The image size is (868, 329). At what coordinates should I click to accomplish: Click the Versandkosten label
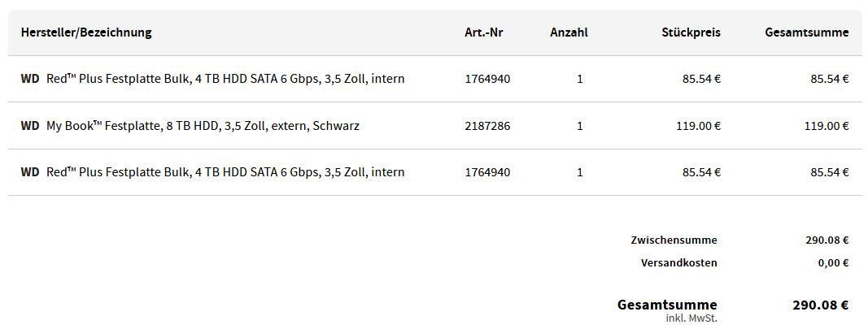coord(678,263)
